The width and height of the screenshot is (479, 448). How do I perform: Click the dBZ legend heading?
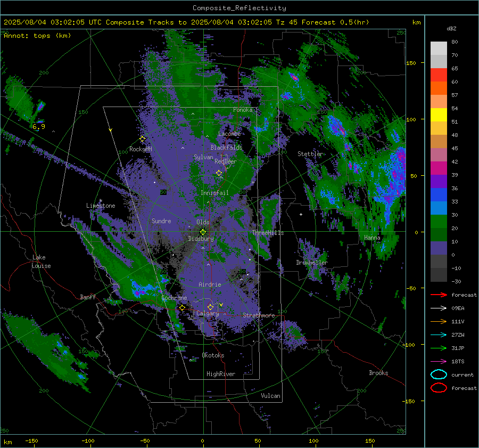pos(451,28)
